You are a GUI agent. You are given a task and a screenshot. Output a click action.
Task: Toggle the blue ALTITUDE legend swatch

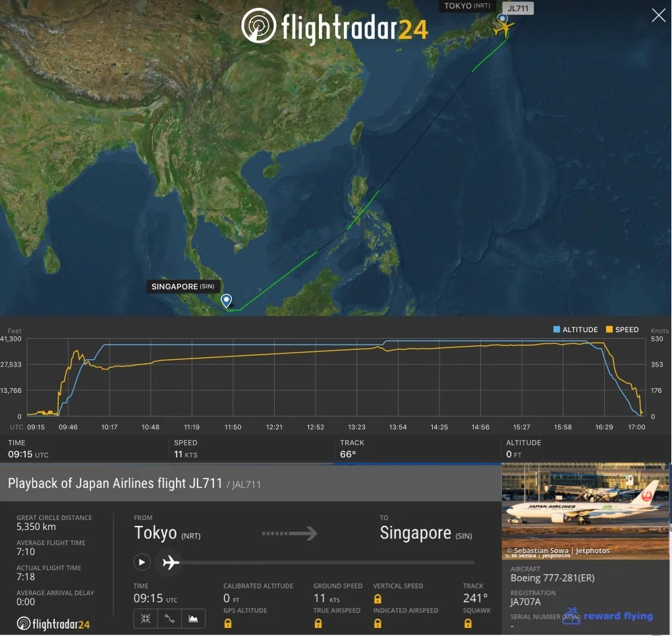pos(557,330)
